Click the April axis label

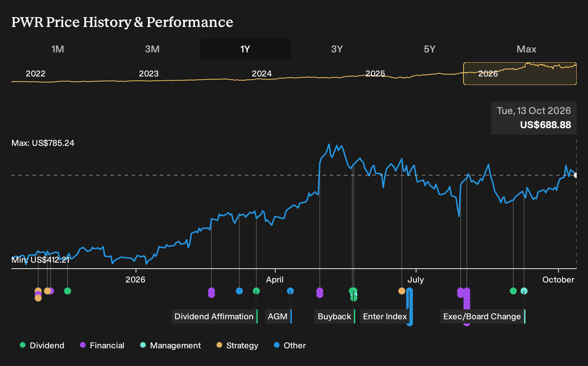click(x=275, y=280)
